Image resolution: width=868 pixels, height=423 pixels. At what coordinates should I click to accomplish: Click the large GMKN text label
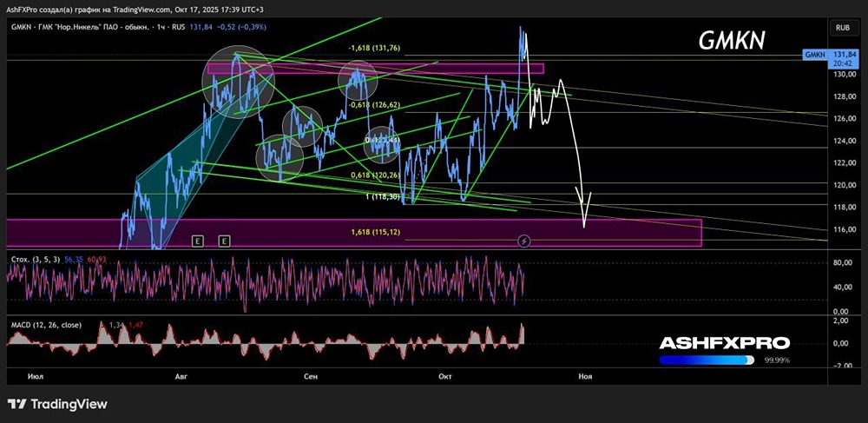(732, 41)
